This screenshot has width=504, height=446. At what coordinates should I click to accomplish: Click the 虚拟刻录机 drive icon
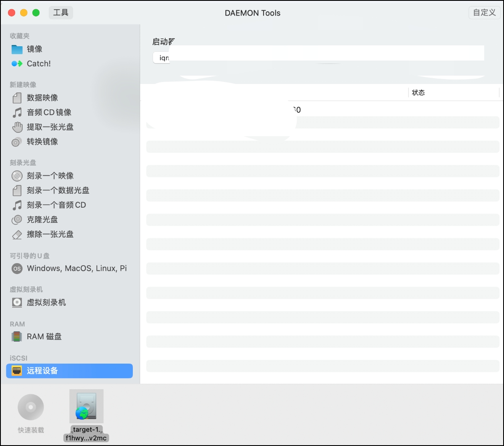click(x=17, y=302)
